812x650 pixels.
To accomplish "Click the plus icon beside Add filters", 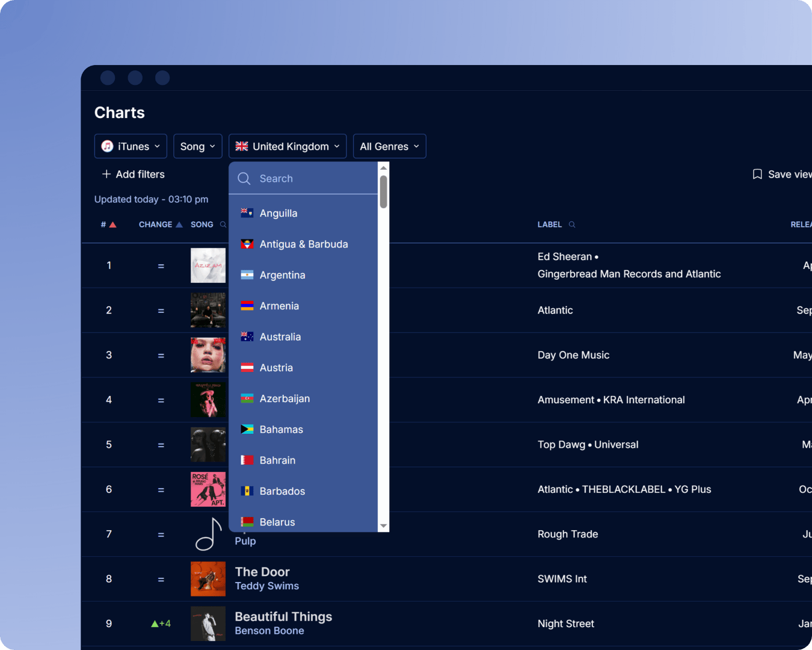I will 105,174.
